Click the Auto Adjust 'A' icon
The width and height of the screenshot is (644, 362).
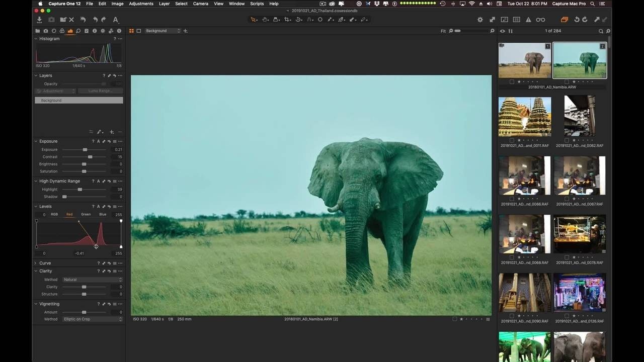pos(115,20)
